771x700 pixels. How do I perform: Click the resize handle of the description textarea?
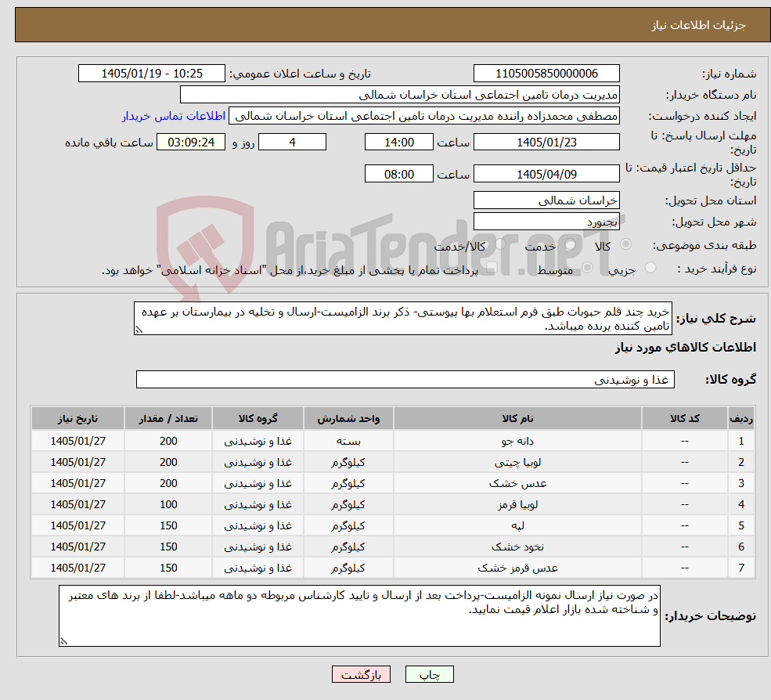pos(139,330)
